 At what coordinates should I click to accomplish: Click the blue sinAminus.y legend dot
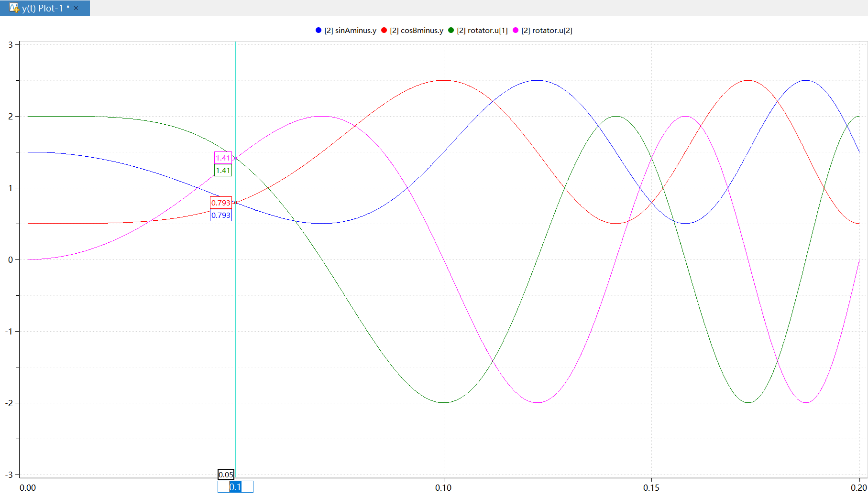(x=319, y=30)
